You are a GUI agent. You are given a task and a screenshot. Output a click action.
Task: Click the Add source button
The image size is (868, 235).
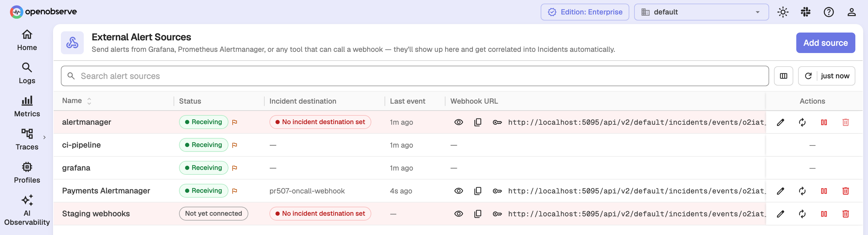825,43
